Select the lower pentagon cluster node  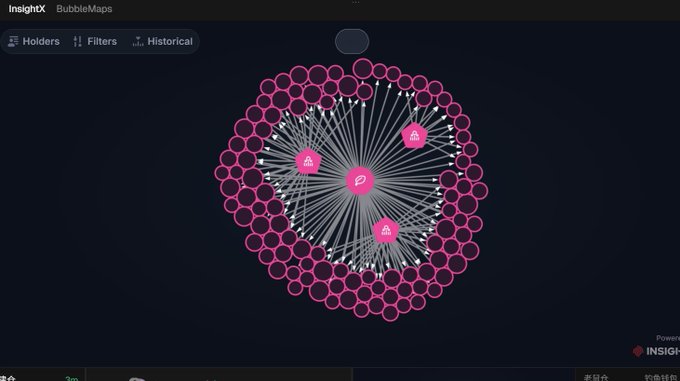386,230
